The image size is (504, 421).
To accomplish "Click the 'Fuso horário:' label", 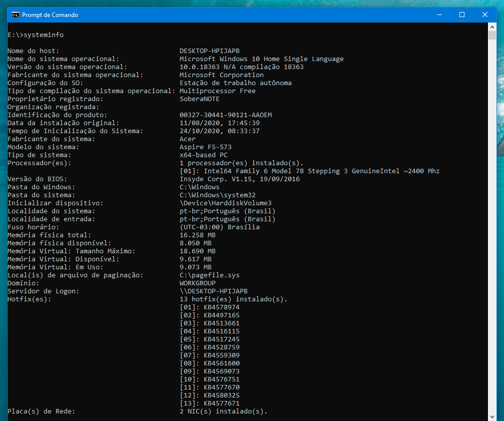I will tap(34, 227).
